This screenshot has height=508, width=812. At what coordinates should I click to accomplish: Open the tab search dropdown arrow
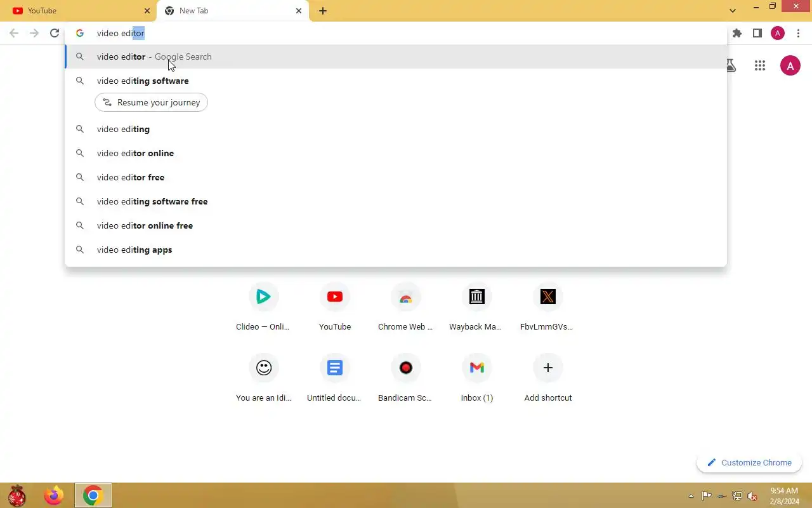pyautogui.click(x=733, y=11)
